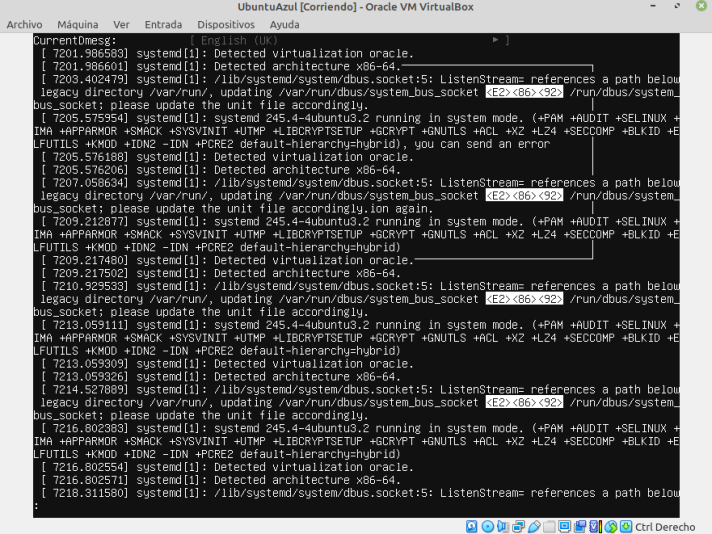Image resolution: width=712 pixels, height=534 pixels.
Task: Expand the Dispositivos menu
Action: point(226,23)
